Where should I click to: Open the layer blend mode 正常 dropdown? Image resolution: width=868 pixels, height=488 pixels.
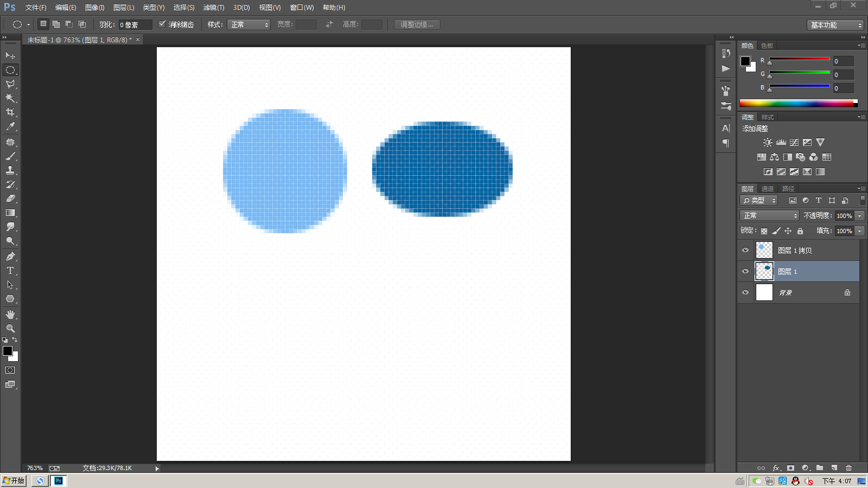pos(769,216)
